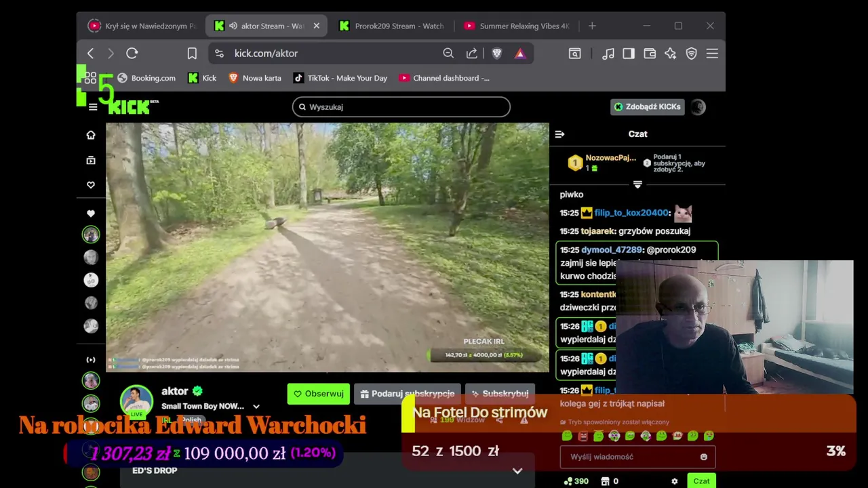Click the Podaruj subskrypcje gift button
The image size is (868, 488).
pyautogui.click(x=408, y=394)
